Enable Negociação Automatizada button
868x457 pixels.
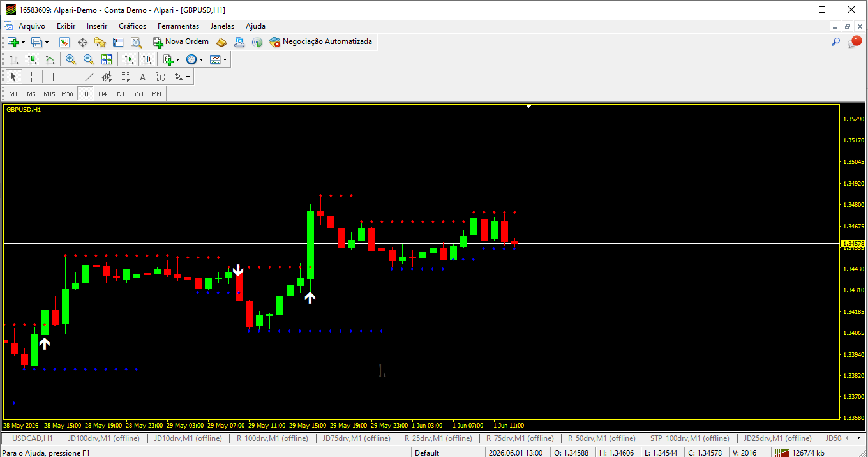[321, 41]
